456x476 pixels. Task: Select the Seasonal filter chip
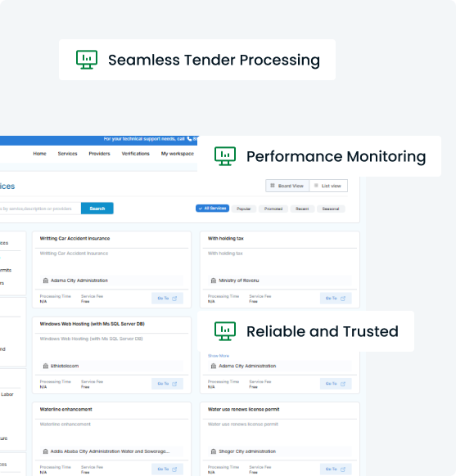(x=331, y=209)
